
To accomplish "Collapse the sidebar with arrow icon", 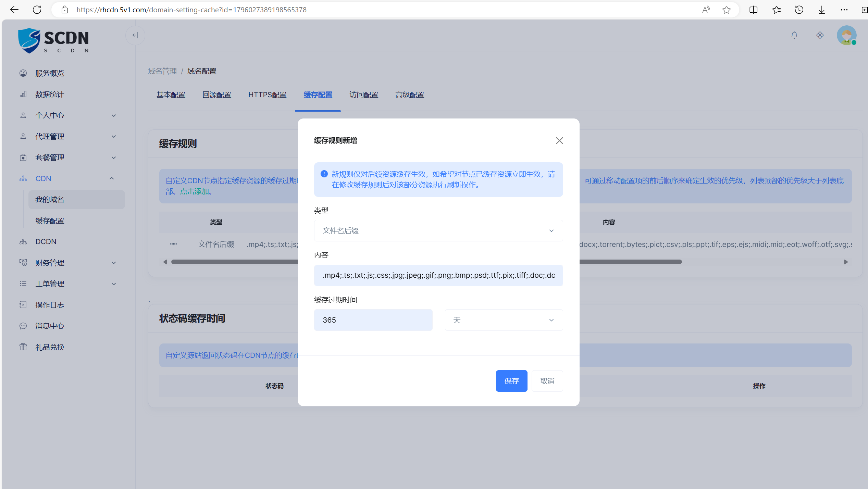I will (x=135, y=35).
